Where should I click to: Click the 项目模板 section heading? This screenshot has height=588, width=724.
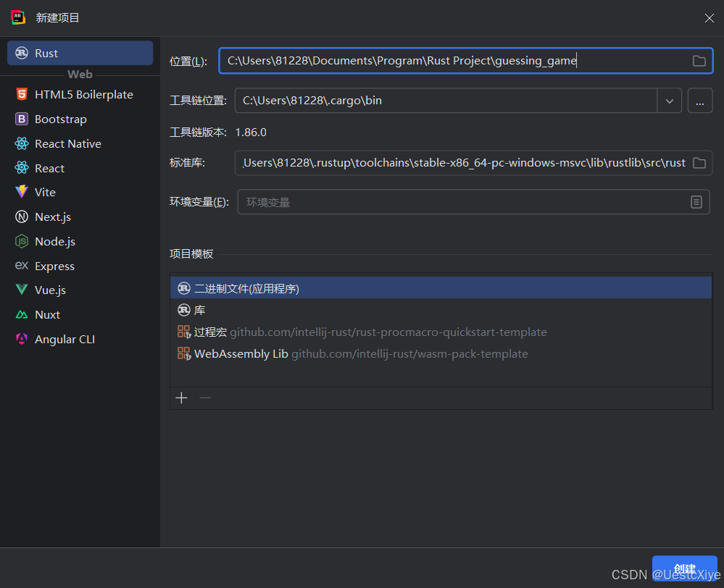tap(191, 254)
